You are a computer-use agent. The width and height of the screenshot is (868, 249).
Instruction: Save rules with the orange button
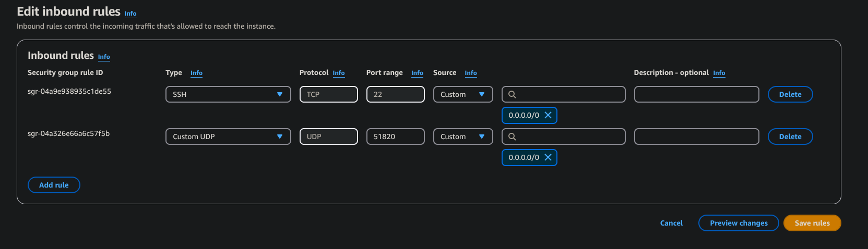click(x=812, y=223)
